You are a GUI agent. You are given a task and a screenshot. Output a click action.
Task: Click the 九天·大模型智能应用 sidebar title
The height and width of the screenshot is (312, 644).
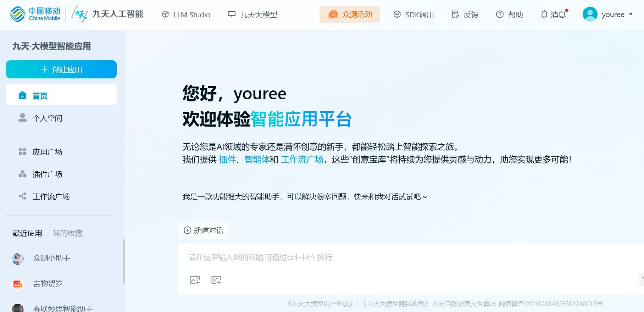point(52,46)
